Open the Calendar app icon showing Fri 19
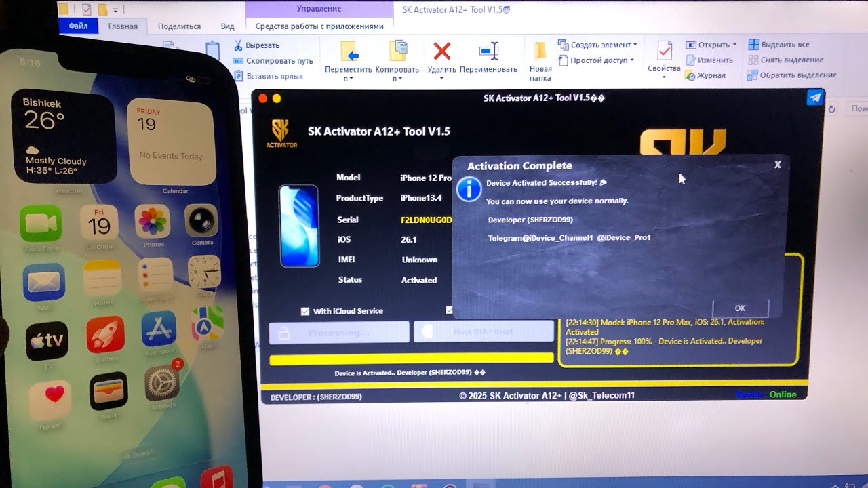 [x=99, y=223]
